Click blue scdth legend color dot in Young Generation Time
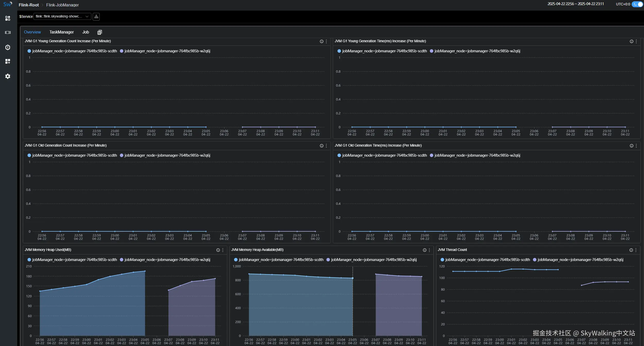 coord(339,51)
